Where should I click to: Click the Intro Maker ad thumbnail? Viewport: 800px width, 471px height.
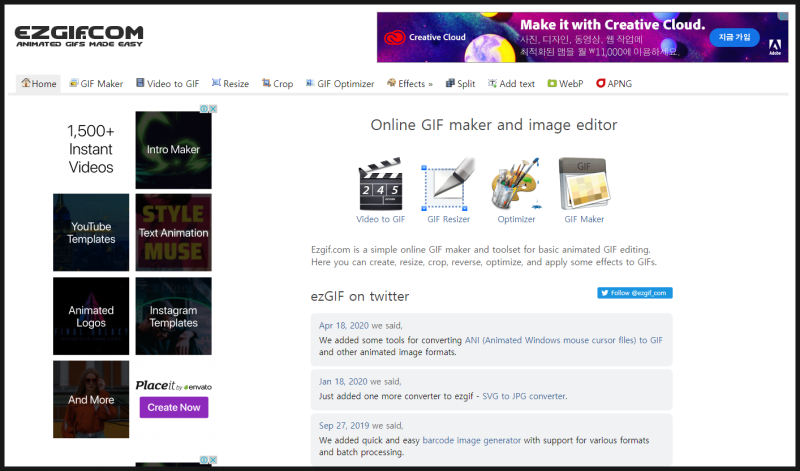173,150
